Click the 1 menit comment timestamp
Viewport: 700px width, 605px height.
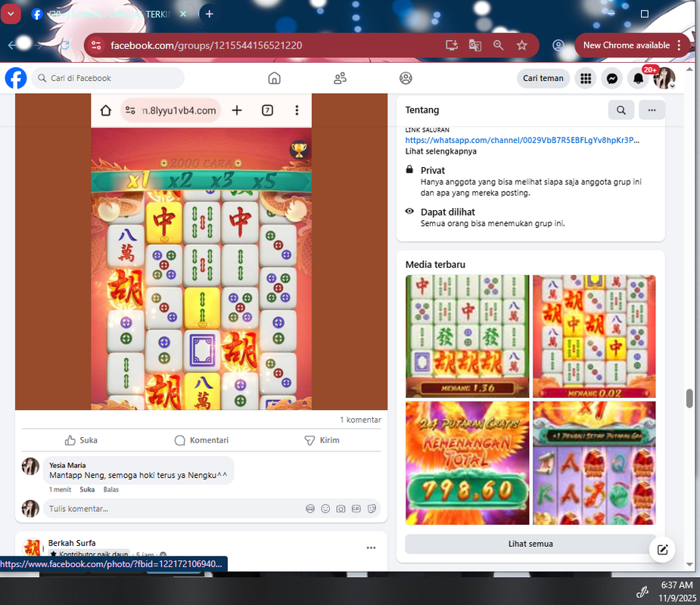60,489
